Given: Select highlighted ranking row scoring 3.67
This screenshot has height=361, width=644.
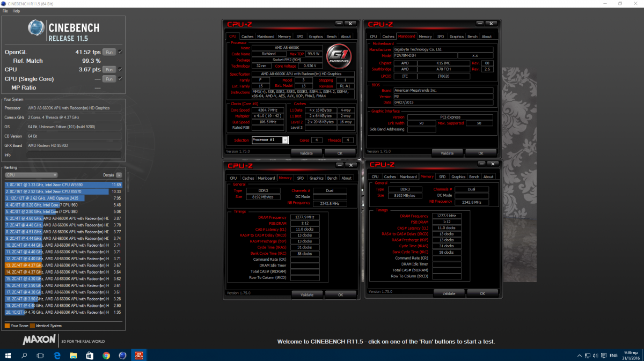Looking at the screenshot, I should click(x=63, y=265).
